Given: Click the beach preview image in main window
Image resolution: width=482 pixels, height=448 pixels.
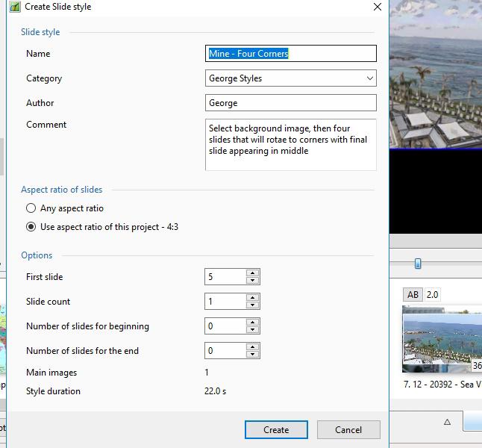Looking at the screenshot, I should point(436,75).
